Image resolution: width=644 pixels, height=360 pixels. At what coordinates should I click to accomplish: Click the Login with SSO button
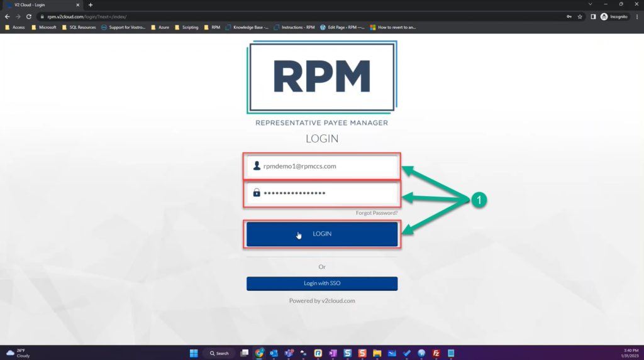pos(322,283)
